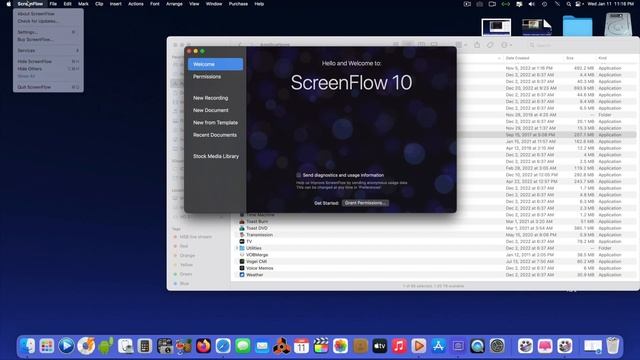Select the hard disk icon on the desktop
The height and width of the screenshot is (360, 640).
pyautogui.click(x=618, y=25)
